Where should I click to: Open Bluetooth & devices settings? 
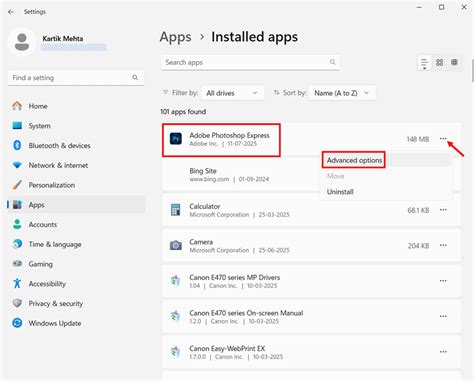pos(76,145)
